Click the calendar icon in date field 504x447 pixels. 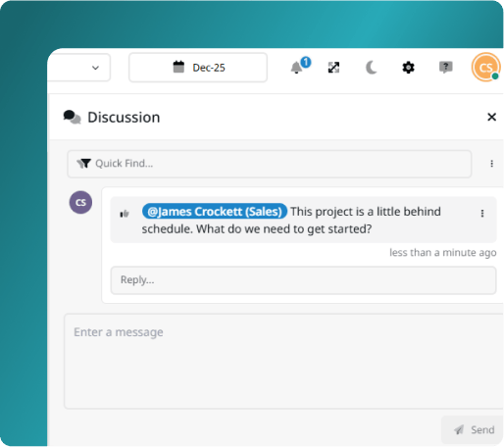click(178, 67)
